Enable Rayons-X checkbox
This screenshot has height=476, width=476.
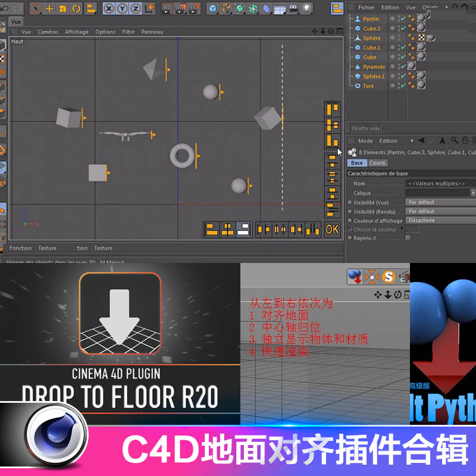tap(408, 237)
